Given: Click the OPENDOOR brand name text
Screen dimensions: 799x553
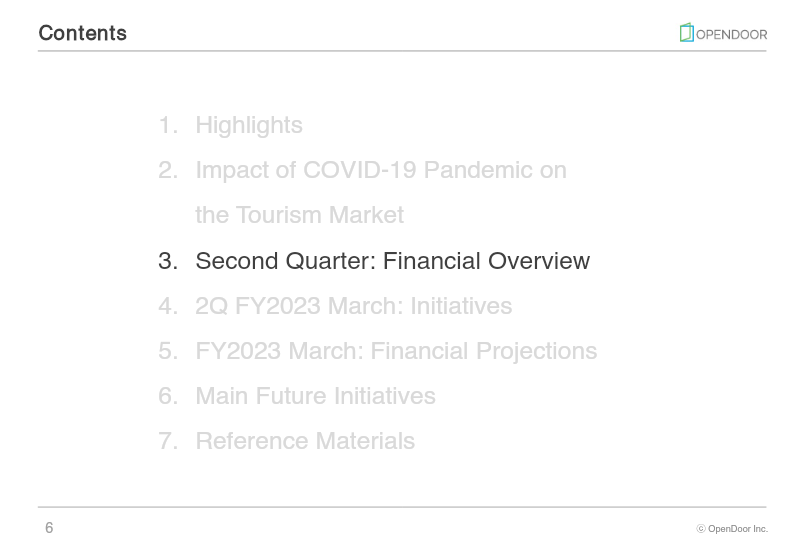Looking at the screenshot, I should pyautogui.click(x=731, y=35).
